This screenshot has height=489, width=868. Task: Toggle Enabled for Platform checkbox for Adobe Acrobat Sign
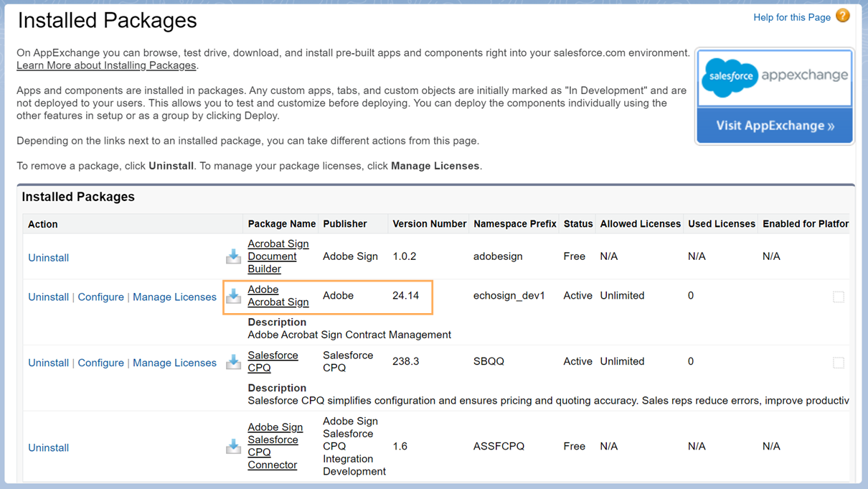838,297
